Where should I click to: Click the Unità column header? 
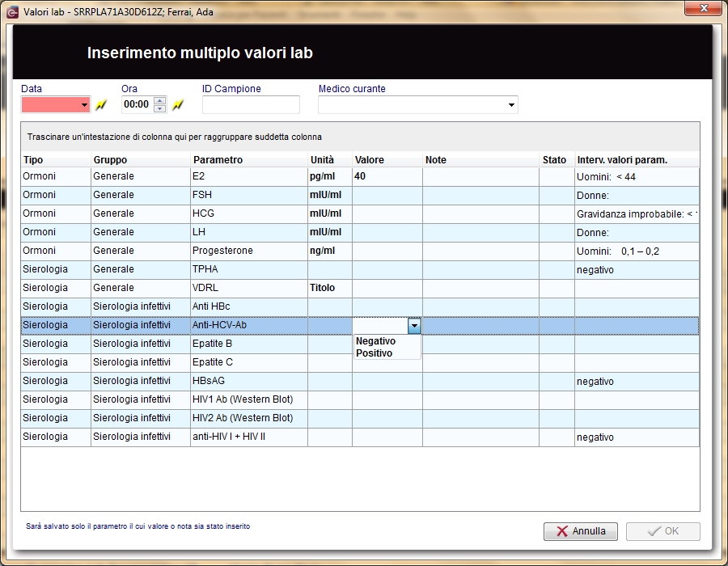click(330, 159)
